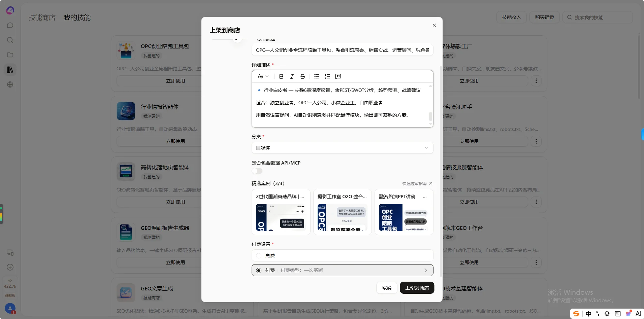Toggle italic formatting in description editor
This screenshot has width=644, height=319.
(x=292, y=76)
